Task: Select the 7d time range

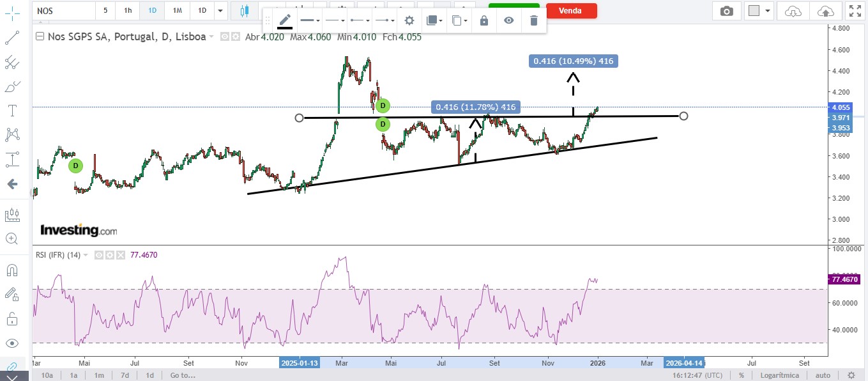Action: [125, 375]
